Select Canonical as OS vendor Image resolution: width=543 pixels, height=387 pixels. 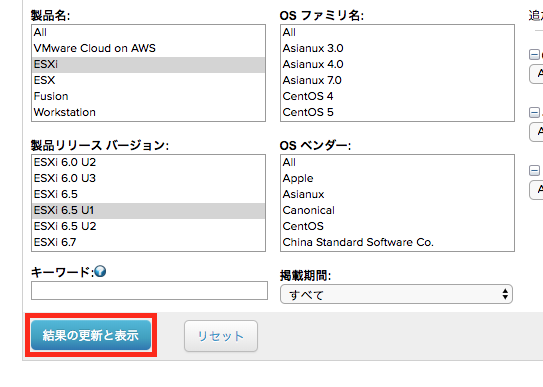point(397,210)
